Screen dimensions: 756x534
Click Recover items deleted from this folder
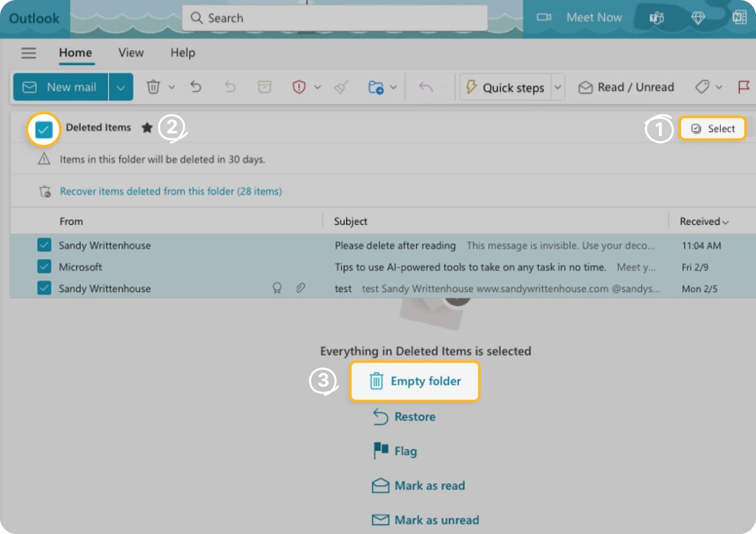click(171, 191)
